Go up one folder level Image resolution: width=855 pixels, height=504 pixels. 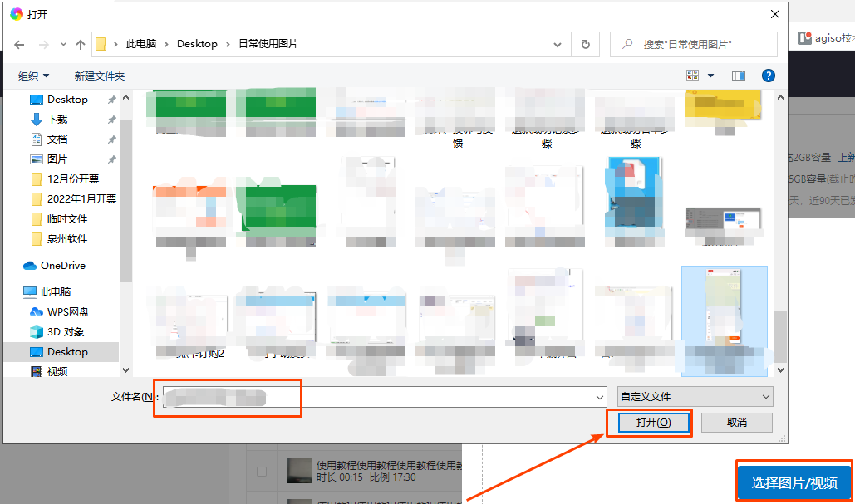[80, 45]
